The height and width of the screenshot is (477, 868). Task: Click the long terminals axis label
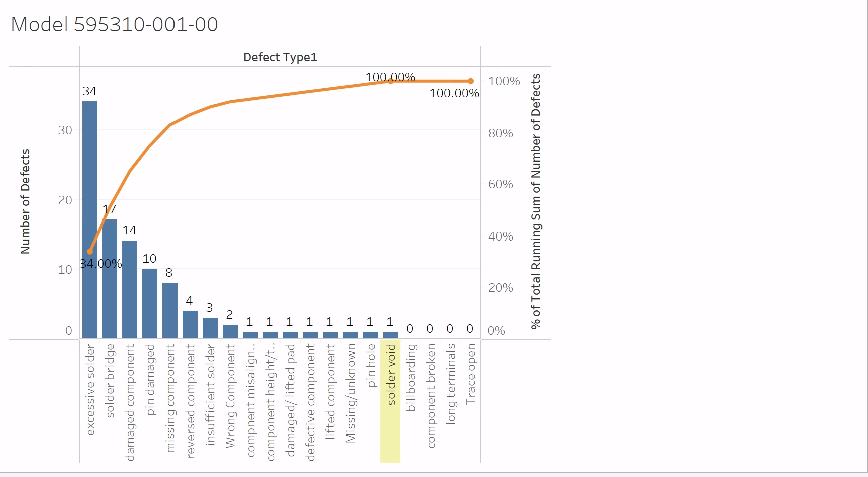point(450,384)
